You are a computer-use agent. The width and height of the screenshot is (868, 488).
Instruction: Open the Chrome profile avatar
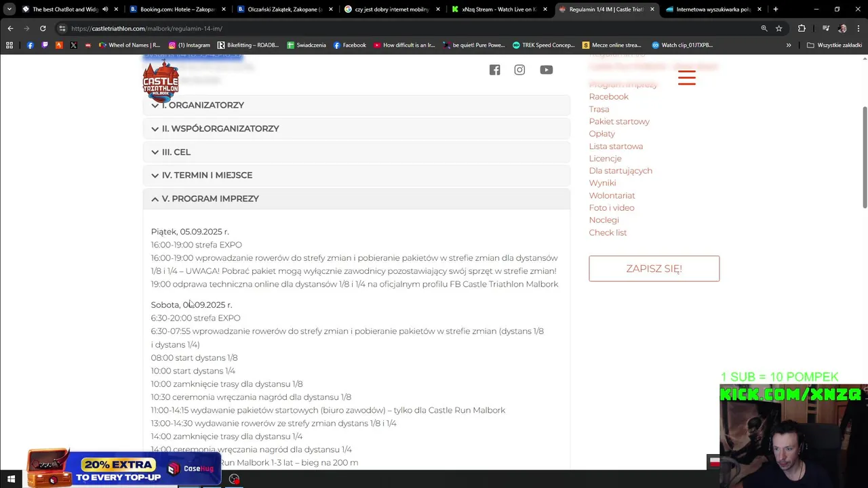tap(842, 28)
